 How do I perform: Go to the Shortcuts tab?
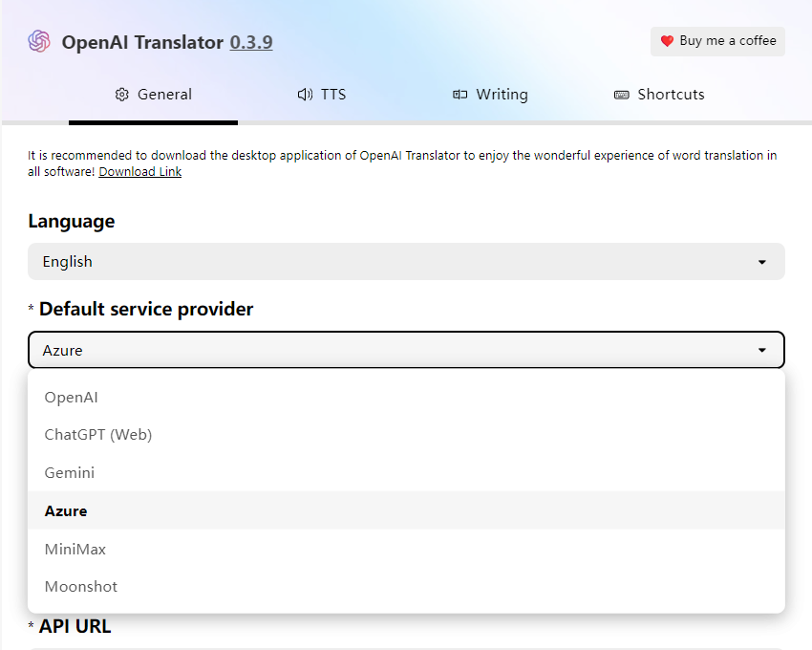click(659, 95)
